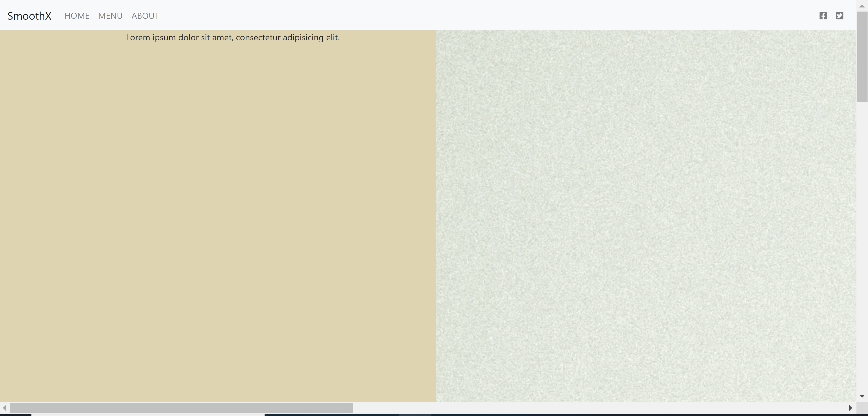
Task: Open the Twitter social icon
Action: pyautogui.click(x=839, y=16)
